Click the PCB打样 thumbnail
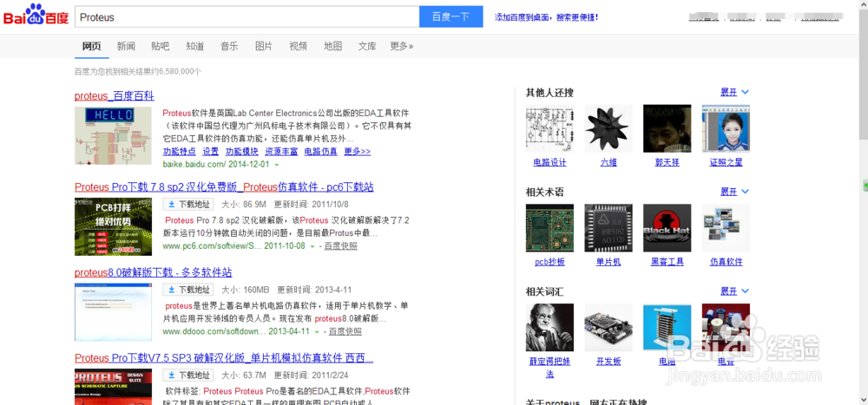The width and height of the screenshot is (868, 405). [x=113, y=227]
